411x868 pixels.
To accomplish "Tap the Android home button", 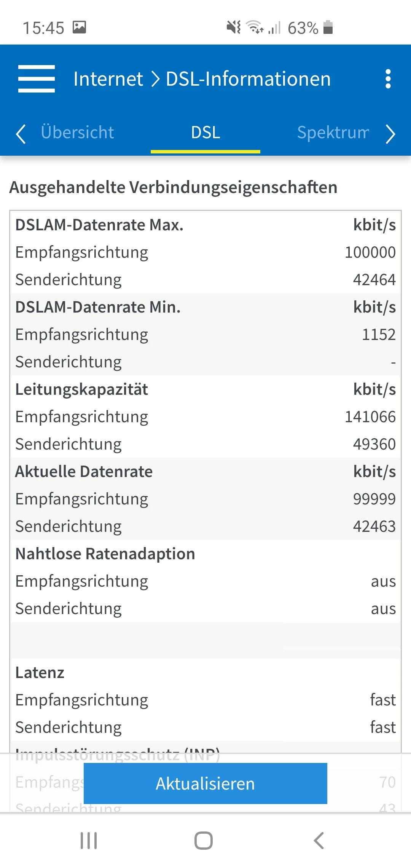I will pyautogui.click(x=204, y=840).
